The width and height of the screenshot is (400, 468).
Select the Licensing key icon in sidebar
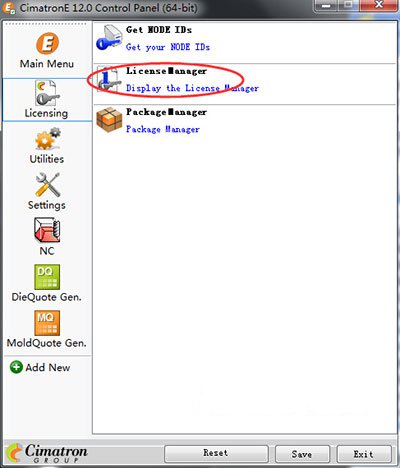coord(47,94)
